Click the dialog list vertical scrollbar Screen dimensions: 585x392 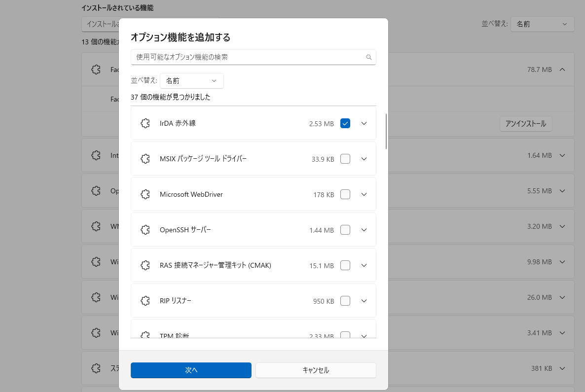point(386,131)
